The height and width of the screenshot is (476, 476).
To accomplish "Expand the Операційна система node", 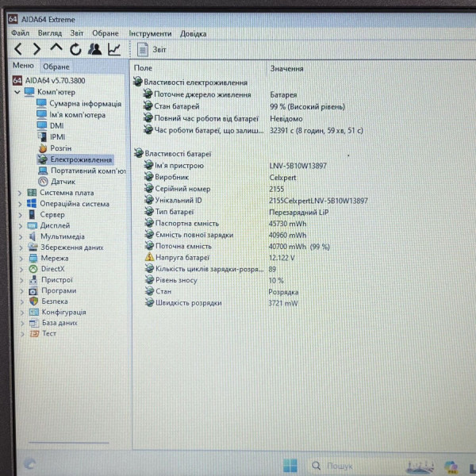I will pos(20,204).
